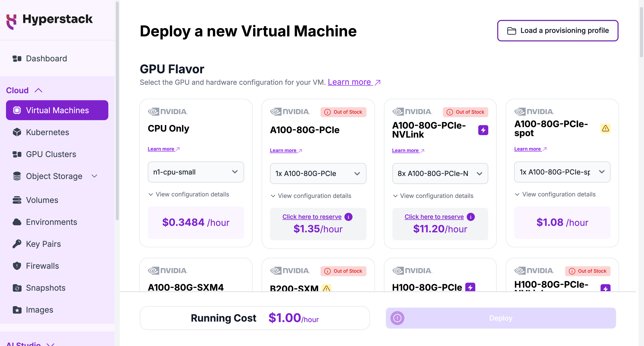Screen dimensions: 644x346
Task: Open A100-80G-PCIe Learn more link
Action: [x=286, y=150]
